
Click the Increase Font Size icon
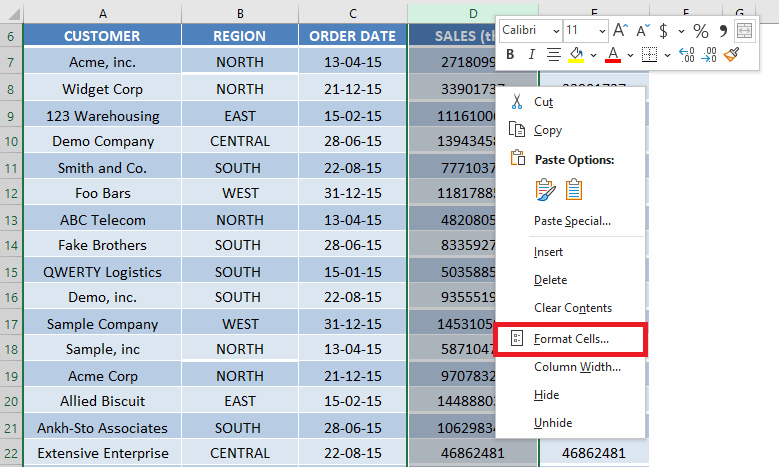[x=620, y=31]
